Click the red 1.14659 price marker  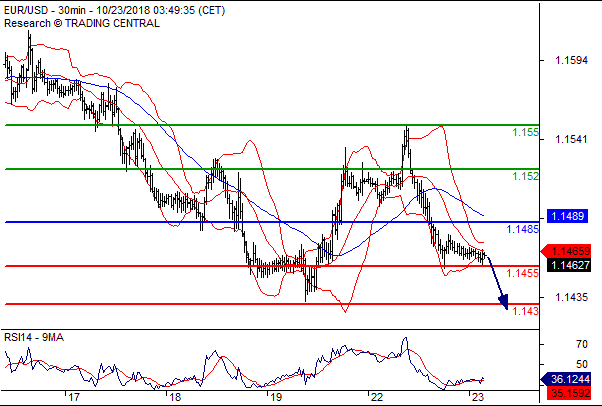(x=565, y=252)
